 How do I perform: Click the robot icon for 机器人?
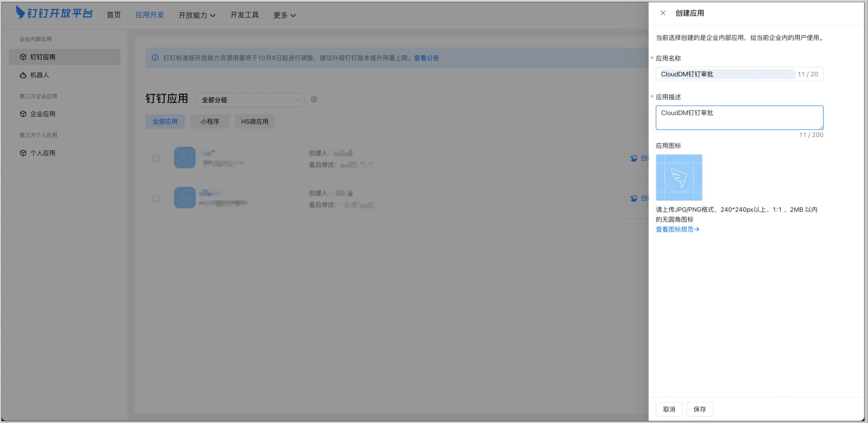[23, 75]
